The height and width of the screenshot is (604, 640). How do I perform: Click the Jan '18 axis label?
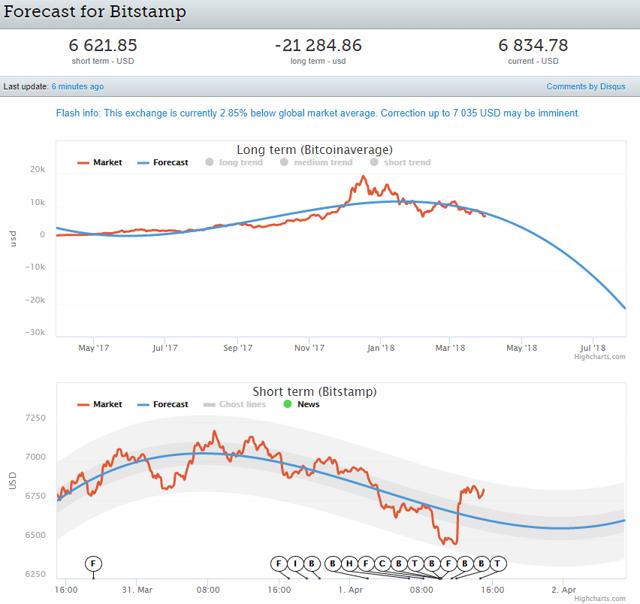pos(380,348)
